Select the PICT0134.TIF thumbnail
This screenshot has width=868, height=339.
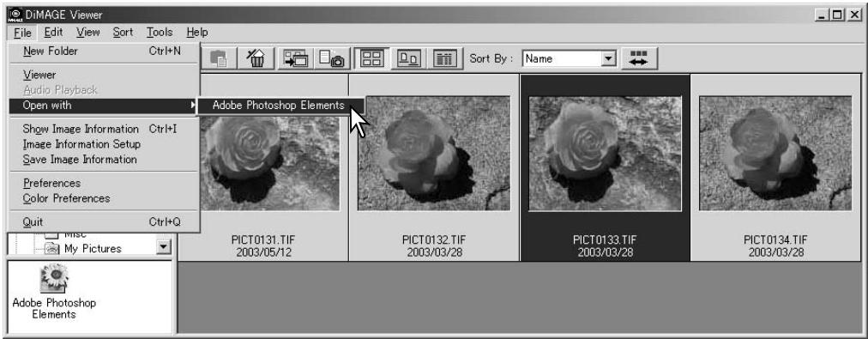click(x=775, y=154)
